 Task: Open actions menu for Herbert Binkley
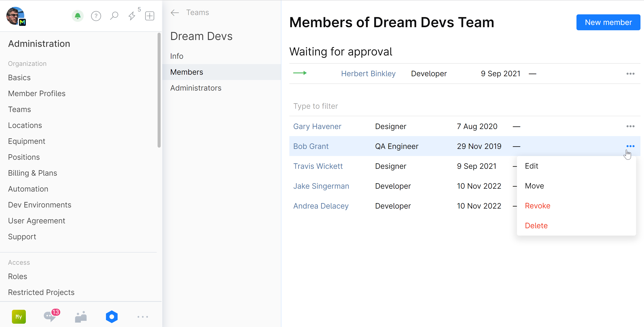631,73
